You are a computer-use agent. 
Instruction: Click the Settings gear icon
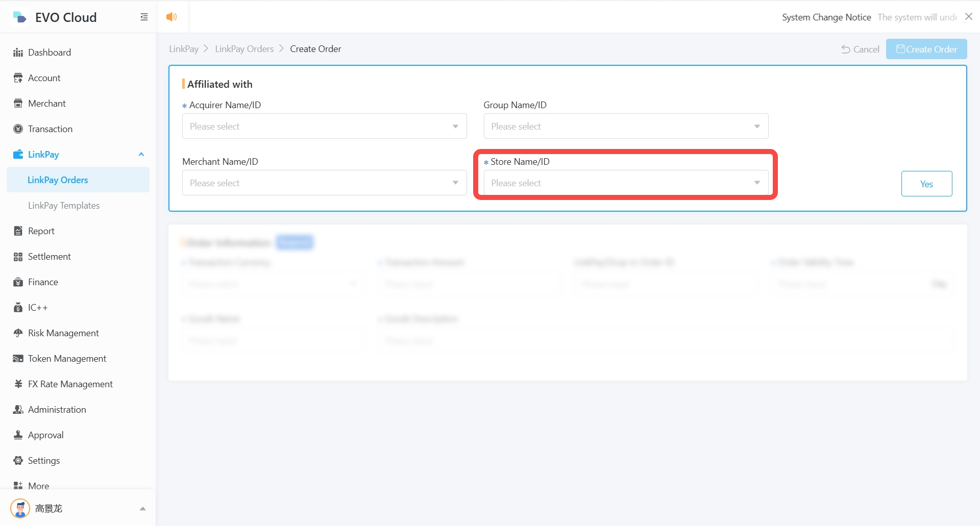click(18, 461)
